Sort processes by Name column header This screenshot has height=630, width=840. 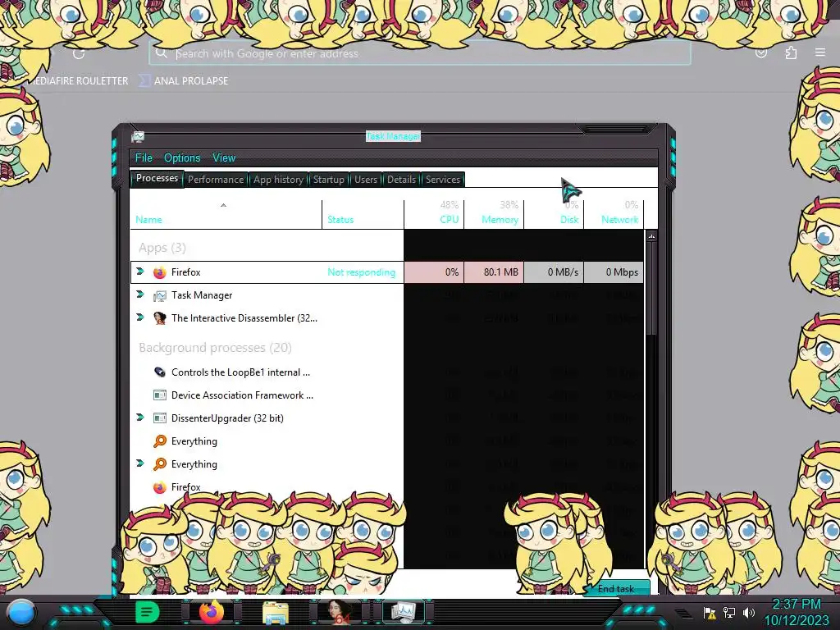click(x=226, y=214)
